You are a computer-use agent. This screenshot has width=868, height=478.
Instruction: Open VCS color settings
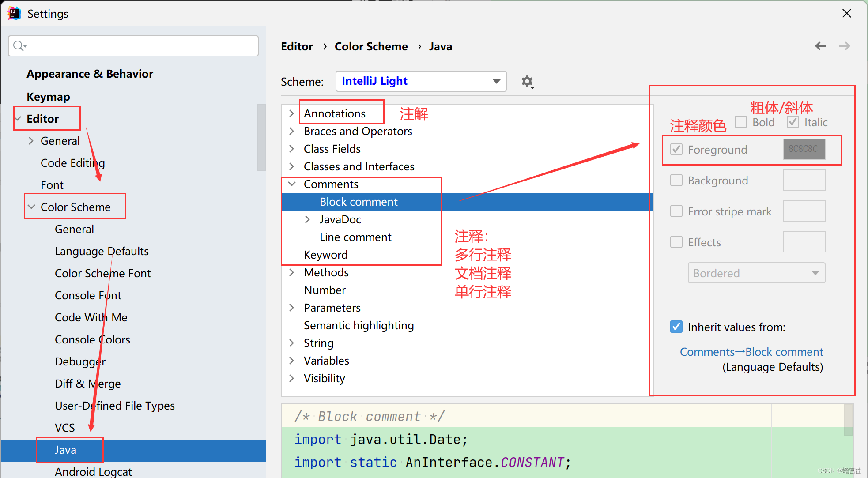click(x=65, y=428)
